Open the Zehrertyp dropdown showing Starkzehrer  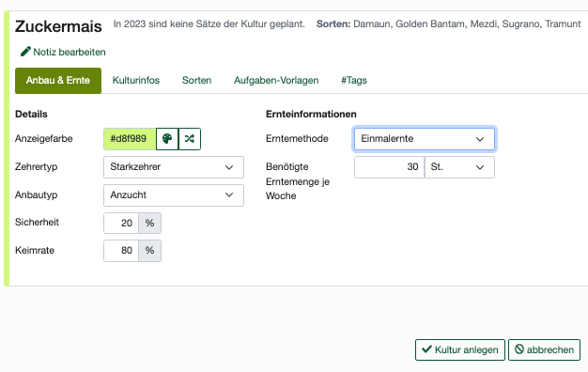tap(174, 167)
